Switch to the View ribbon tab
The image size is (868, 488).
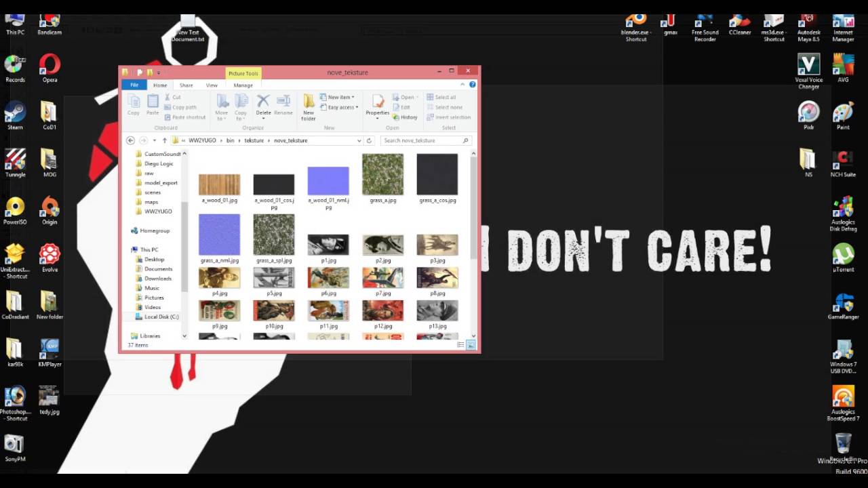tap(212, 85)
